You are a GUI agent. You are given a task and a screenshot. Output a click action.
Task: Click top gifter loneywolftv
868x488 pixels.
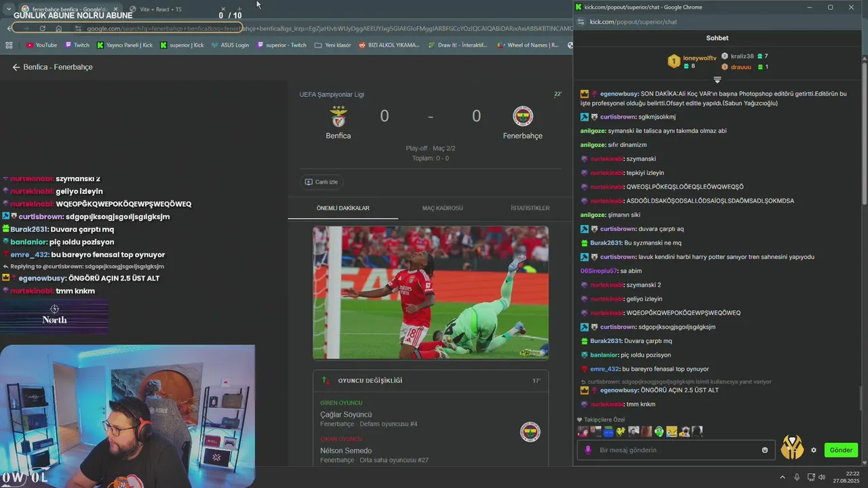tap(699, 58)
